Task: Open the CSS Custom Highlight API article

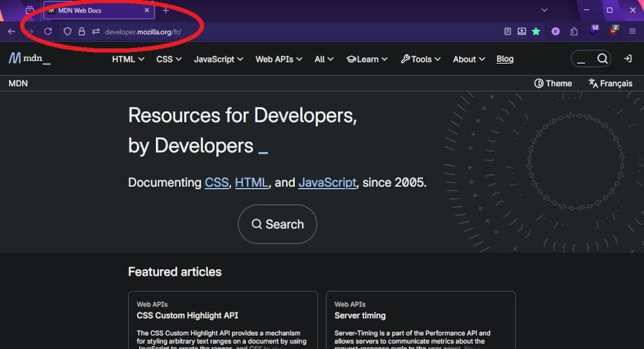Action: (187, 316)
